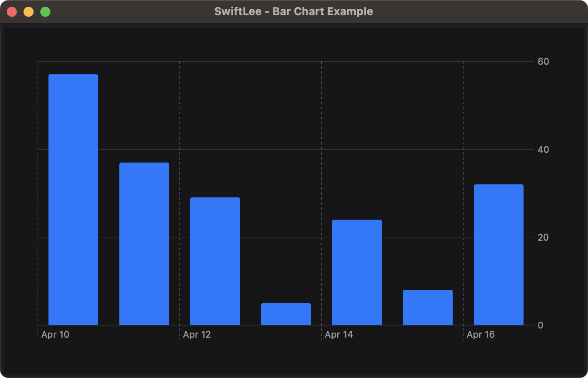The width and height of the screenshot is (588, 378).
Task: Click the 60 value on the y-axis
Action: click(x=543, y=61)
